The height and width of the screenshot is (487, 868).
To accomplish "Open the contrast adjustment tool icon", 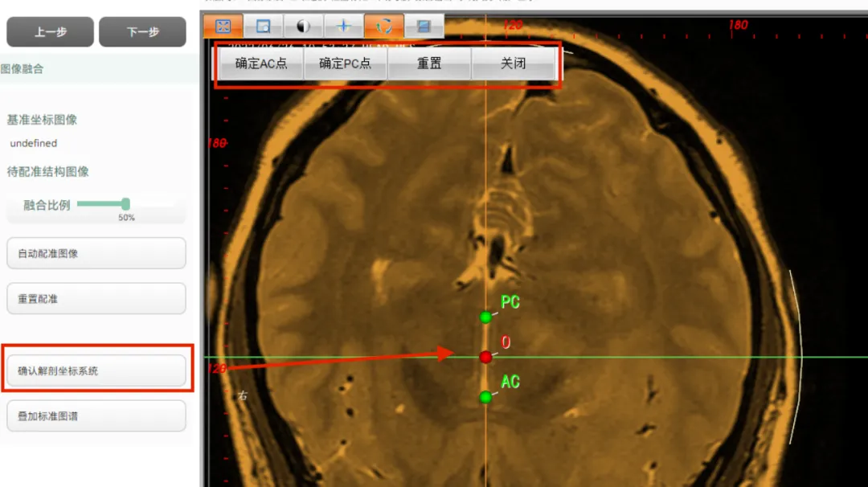I will pos(303,26).
